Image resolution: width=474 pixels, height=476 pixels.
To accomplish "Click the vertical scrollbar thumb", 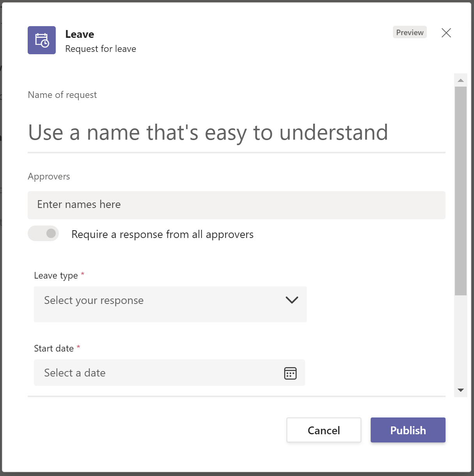I will [460, 191].
